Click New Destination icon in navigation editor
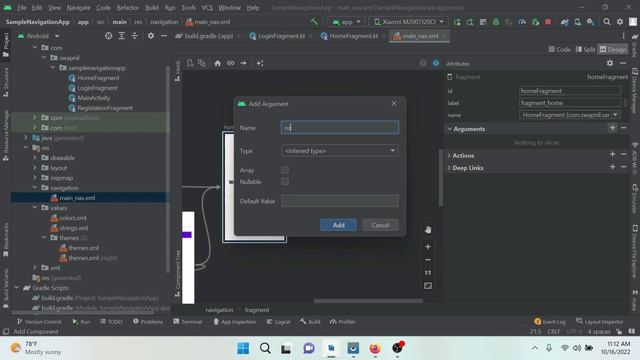The image size is (640, 360). click(190, 63)
